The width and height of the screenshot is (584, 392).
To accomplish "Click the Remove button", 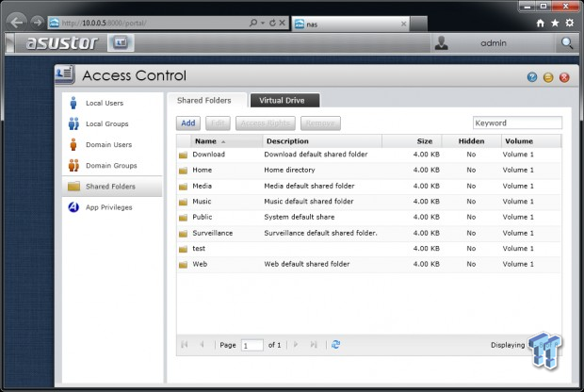I will pos(320,122).
